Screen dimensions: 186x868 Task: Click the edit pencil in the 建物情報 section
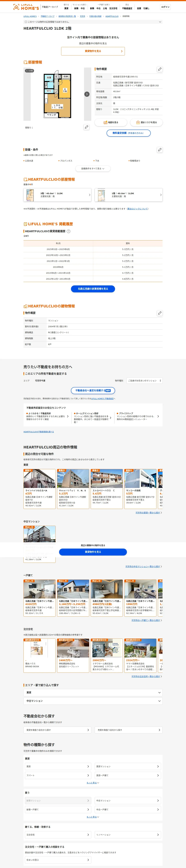(160, 313)
